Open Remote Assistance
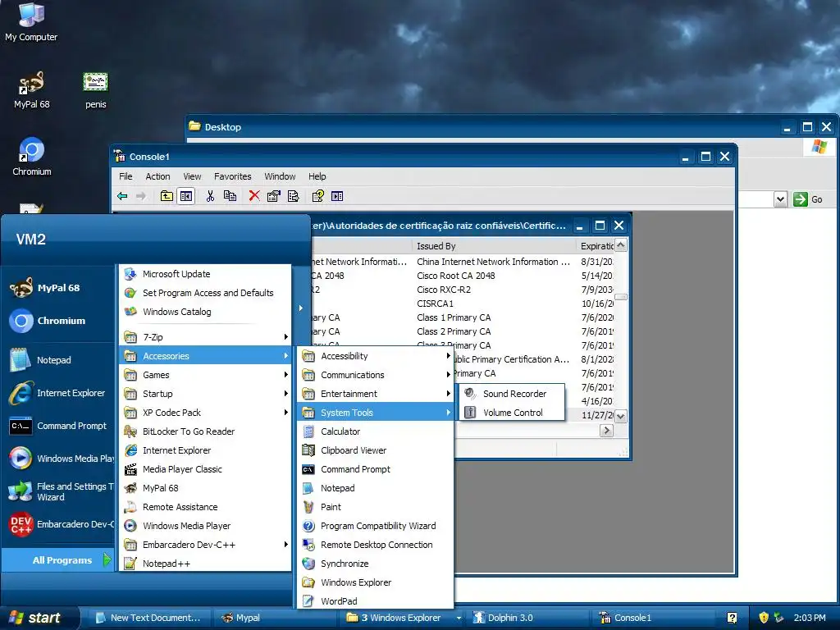 (206, 507)
